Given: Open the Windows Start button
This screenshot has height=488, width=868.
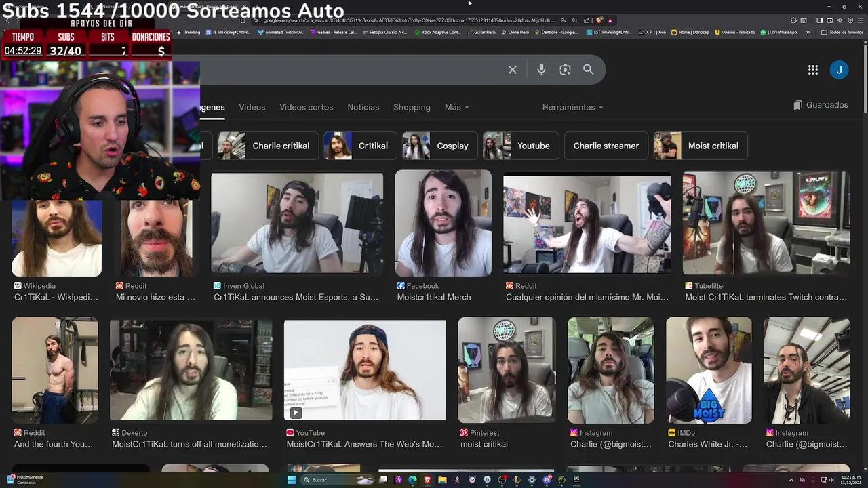Looking at the screenshot, I should [x=292, y=480].
